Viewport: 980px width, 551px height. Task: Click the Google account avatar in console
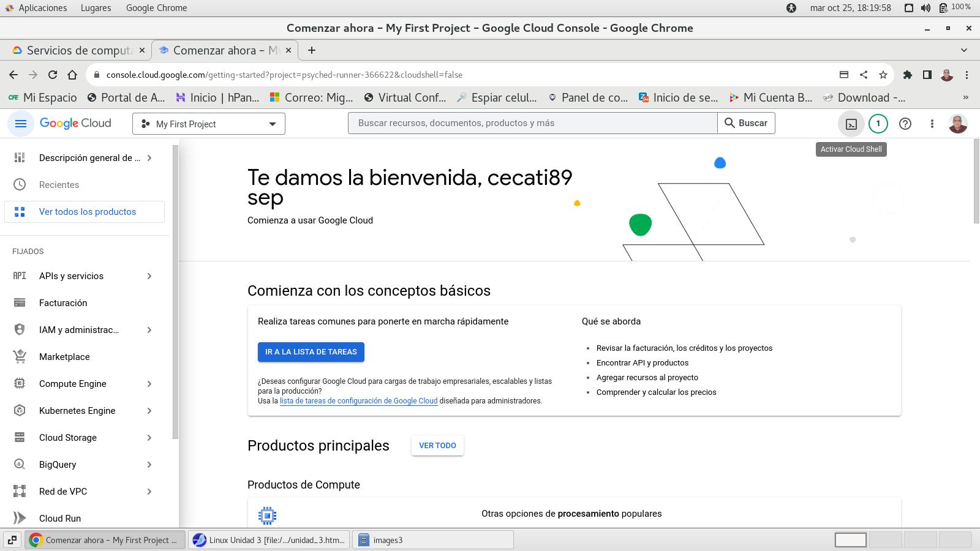(957, 124)
